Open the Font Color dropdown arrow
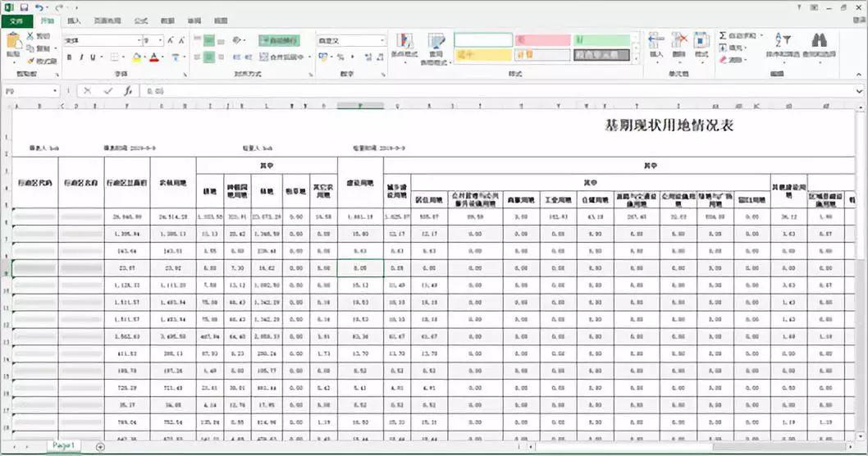The height and width of the screenshot is (456, 868). [162, 57]
